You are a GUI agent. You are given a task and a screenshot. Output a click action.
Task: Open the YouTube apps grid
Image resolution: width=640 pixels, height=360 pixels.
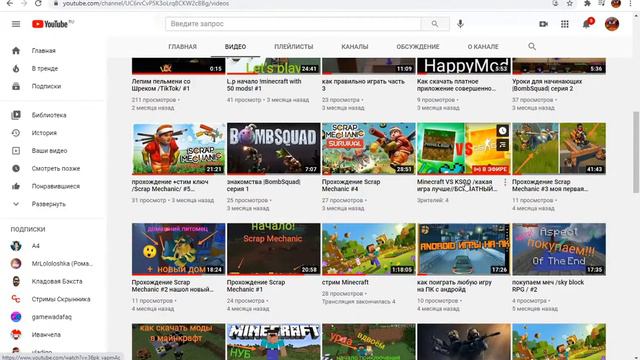[564, 24]
